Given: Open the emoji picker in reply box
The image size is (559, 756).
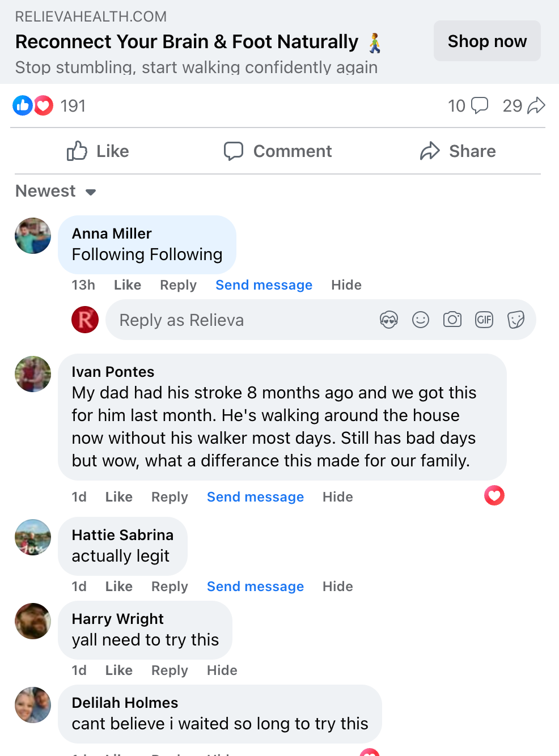Looking at the screenshot, I should click(x=421, y=320).
